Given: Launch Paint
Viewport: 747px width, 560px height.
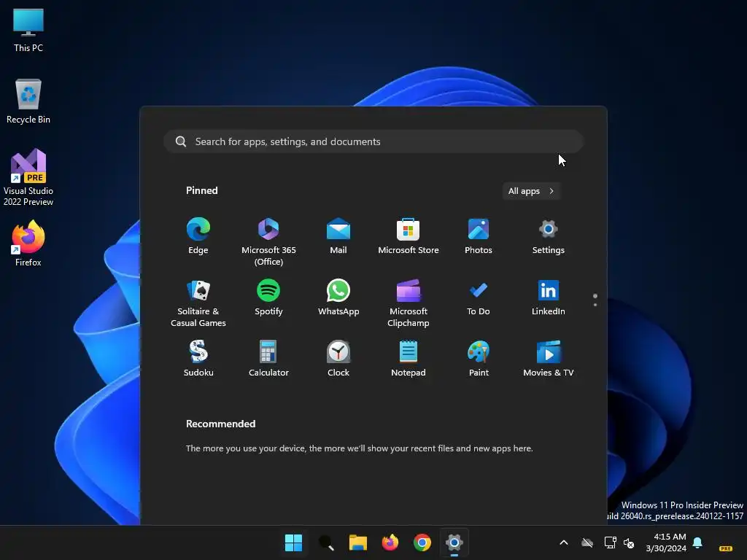Looking at the screenshot, I should (x=479, y=359).
